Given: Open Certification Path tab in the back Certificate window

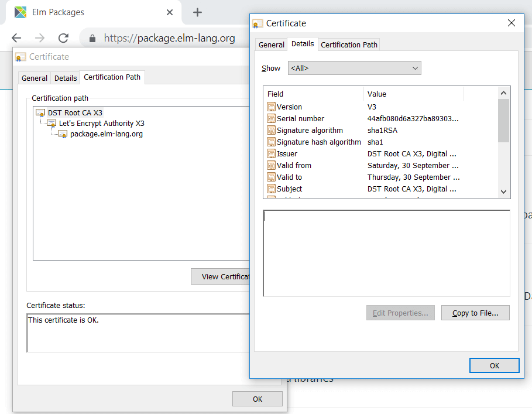Looking at the screenshot, I should click(112, 77).
